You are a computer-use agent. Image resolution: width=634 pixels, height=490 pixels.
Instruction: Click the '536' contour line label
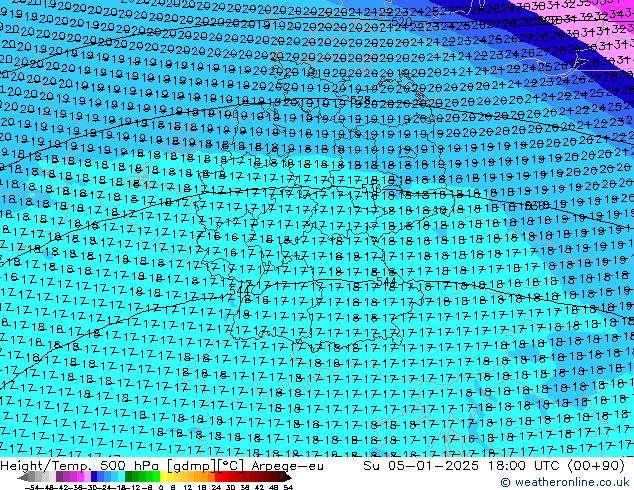click(x=371, y=189)
